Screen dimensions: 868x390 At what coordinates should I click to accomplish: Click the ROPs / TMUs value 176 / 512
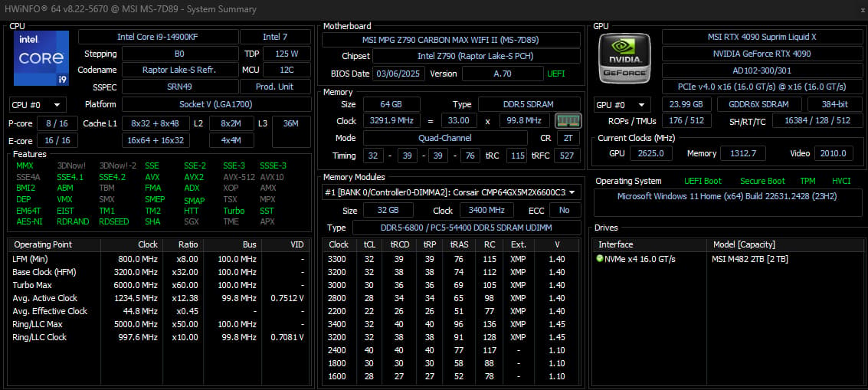point(686,121)
